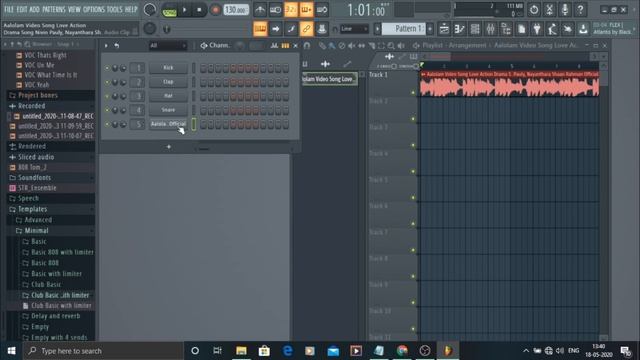This screenshot has width=640, height=360.
Task: Open help with the question mark icon
Action: [x=580, y=9]
